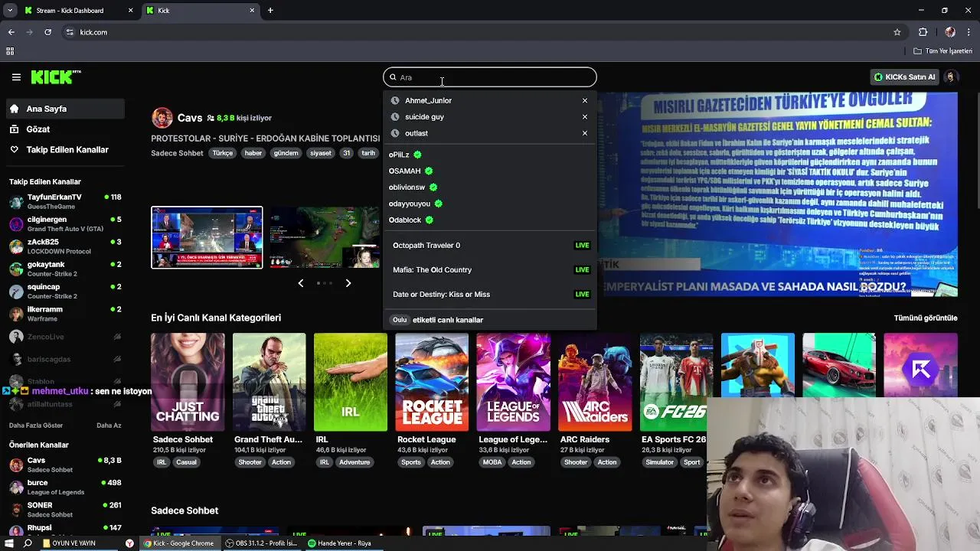Screen dimensions: 980x551
Task: Open offline ZencoLive channel
Action: 65,337
